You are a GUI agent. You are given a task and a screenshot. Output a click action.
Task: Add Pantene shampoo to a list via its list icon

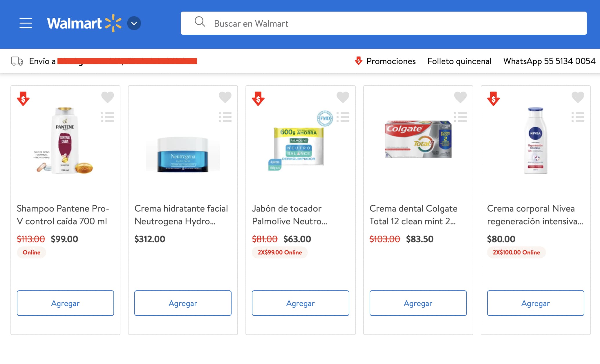click(108, 117)
